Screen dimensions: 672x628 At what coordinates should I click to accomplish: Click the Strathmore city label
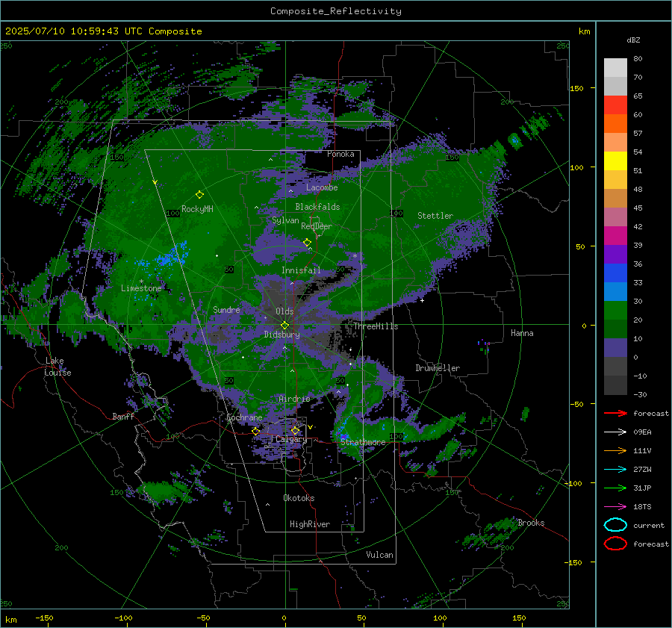363,442
